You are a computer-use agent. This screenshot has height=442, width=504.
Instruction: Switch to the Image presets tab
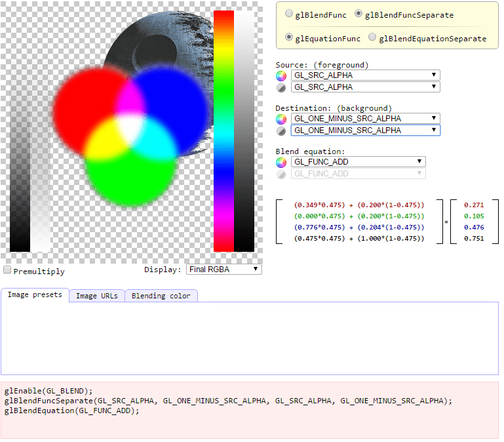point(35,294)
